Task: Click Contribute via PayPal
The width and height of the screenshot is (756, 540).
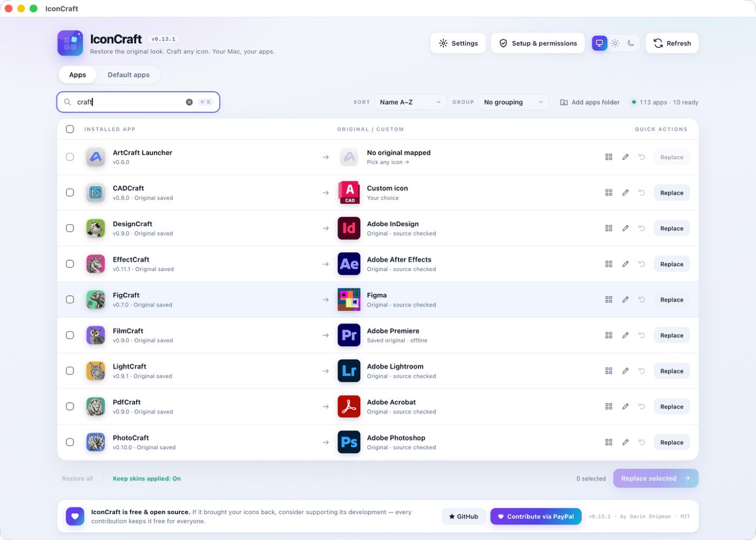Action: (x=536, y=517)
